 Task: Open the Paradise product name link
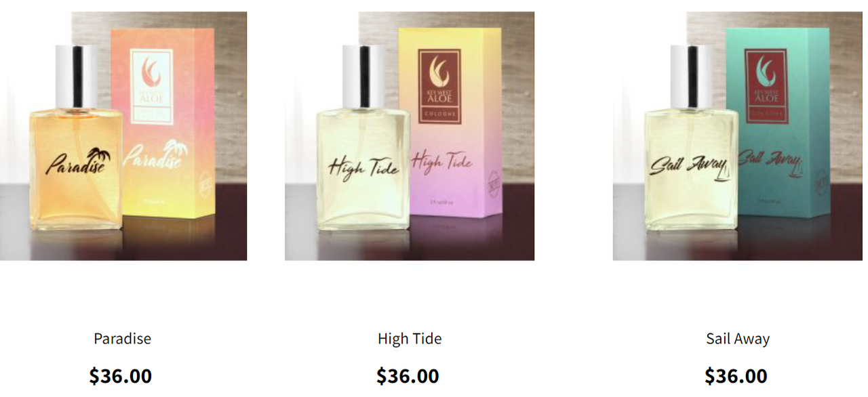pyautogui.click(x=123, y=339)
